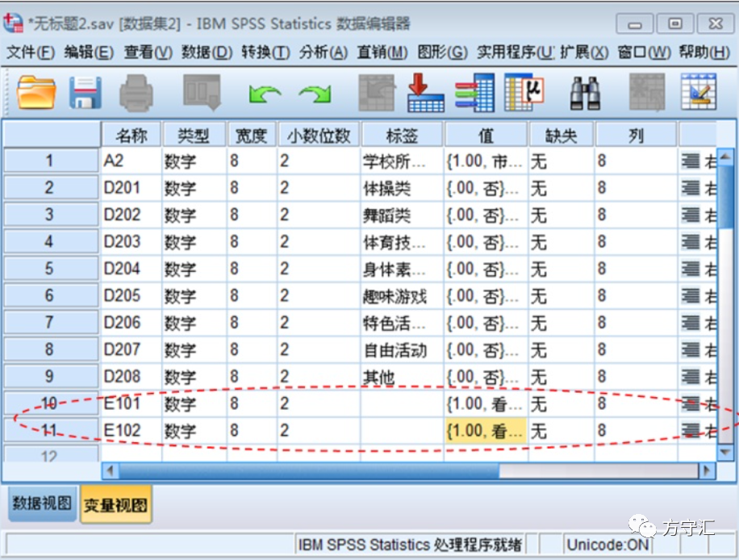Image resolution: width=739 pixels, height=560 pixels.
Task: Open Find binoculars icon
Action: tap(585, 94)
